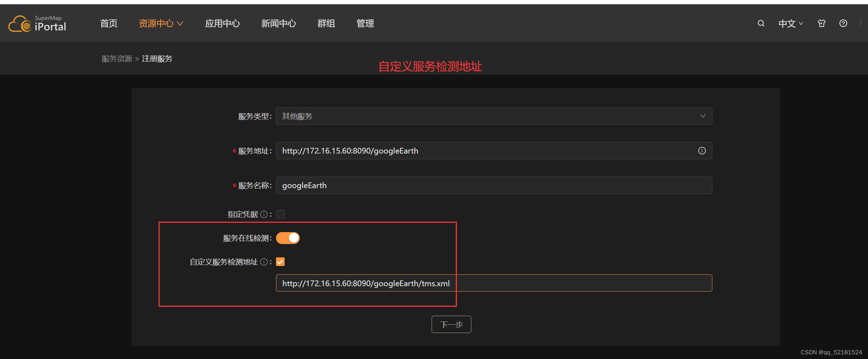The width and height of the screenshot is (868, 359).
Task: Click the info icon in 服务地址 field
Action: [702, 151]
